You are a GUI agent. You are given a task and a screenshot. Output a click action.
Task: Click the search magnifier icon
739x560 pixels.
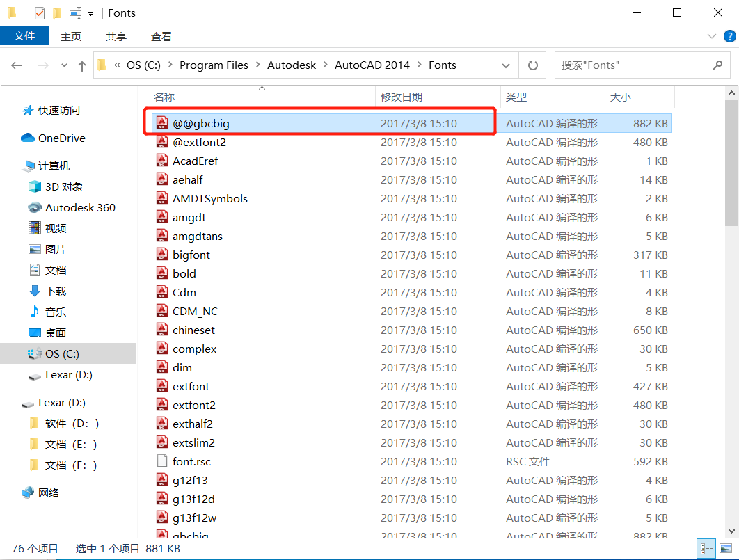[717, 65]
